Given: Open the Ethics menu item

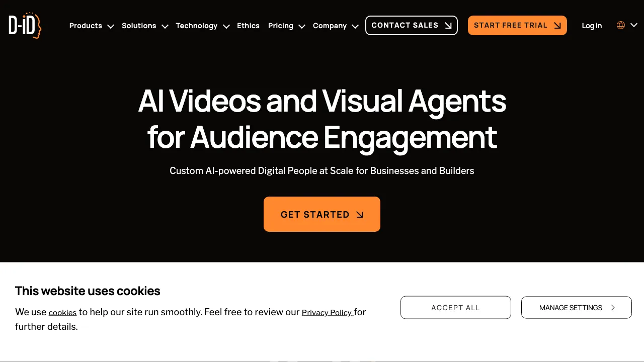Looking at the screenshot, I should point(248,26).
